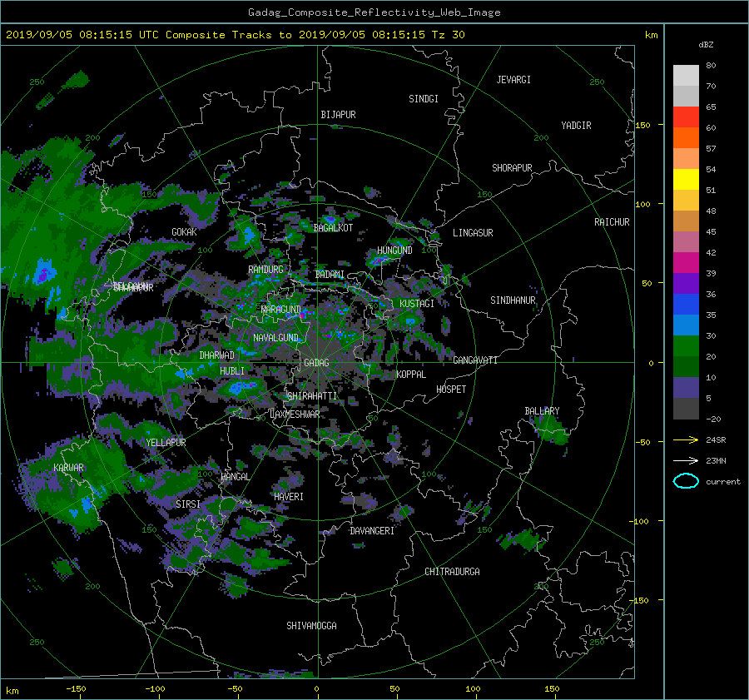Image resolution: width=749 pixels, height=700 pixels.
Task: Click the YADGIR city label
Action: point(576,126)
